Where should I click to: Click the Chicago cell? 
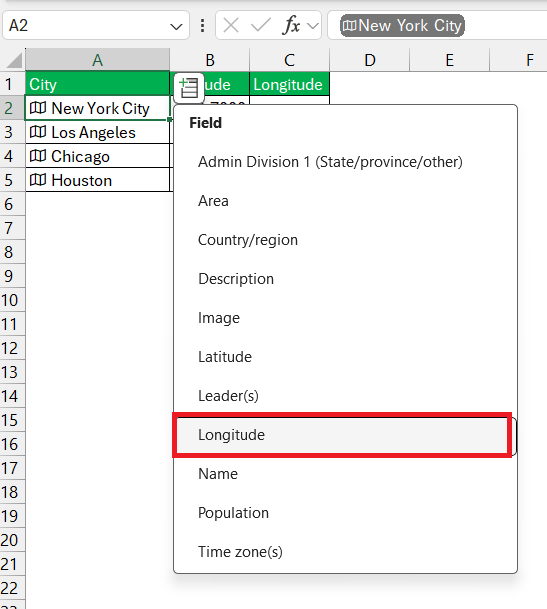click(98, 156)
